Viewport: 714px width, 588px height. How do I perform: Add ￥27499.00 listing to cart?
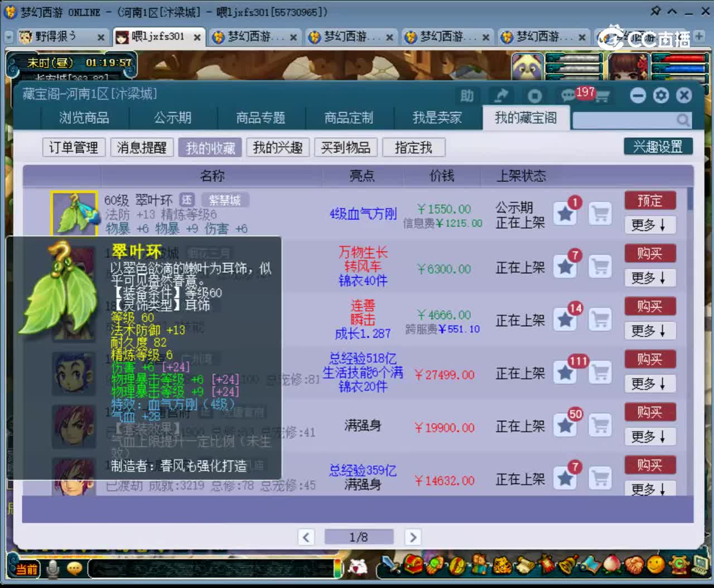600,373
